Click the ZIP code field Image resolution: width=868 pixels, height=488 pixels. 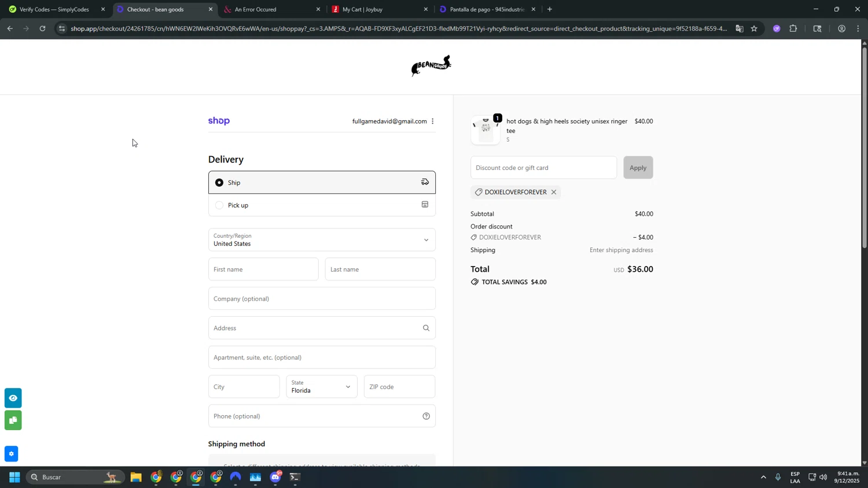(x=399, y=386)
